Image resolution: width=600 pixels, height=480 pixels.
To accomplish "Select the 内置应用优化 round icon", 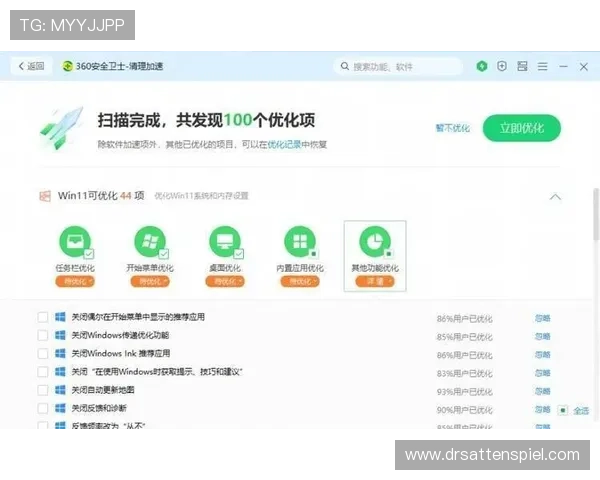I will point(300,242).
